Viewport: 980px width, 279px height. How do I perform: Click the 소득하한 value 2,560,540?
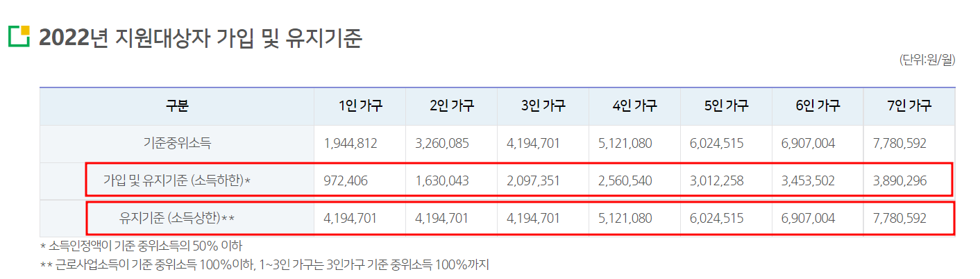click(625, 180)
